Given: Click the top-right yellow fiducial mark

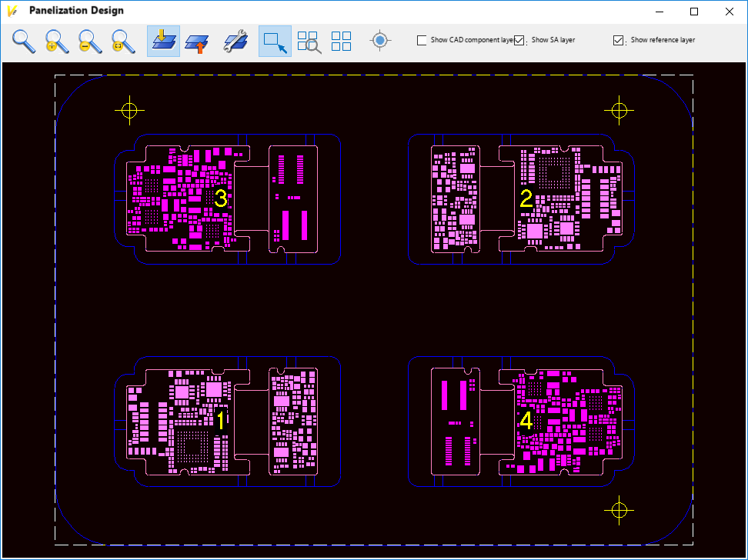Looking at the screenshot, I should [x=619, y=111].
